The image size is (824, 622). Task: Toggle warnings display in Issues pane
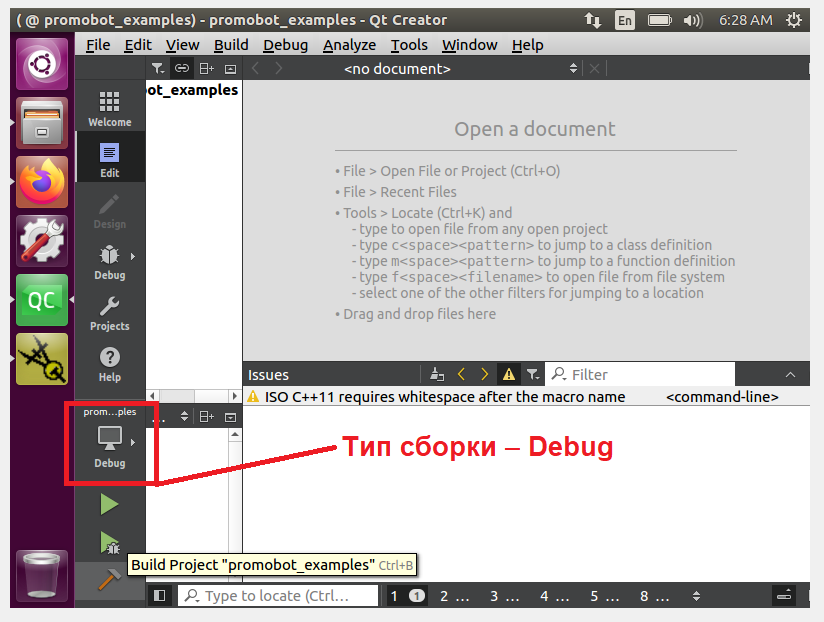pyautogui.click(x=509, y=374)
